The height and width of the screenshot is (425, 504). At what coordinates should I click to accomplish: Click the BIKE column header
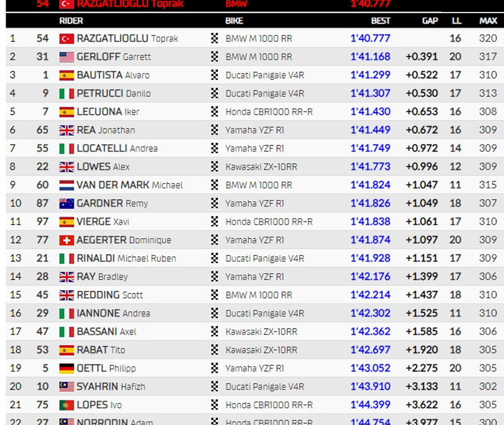pos(234,21)
